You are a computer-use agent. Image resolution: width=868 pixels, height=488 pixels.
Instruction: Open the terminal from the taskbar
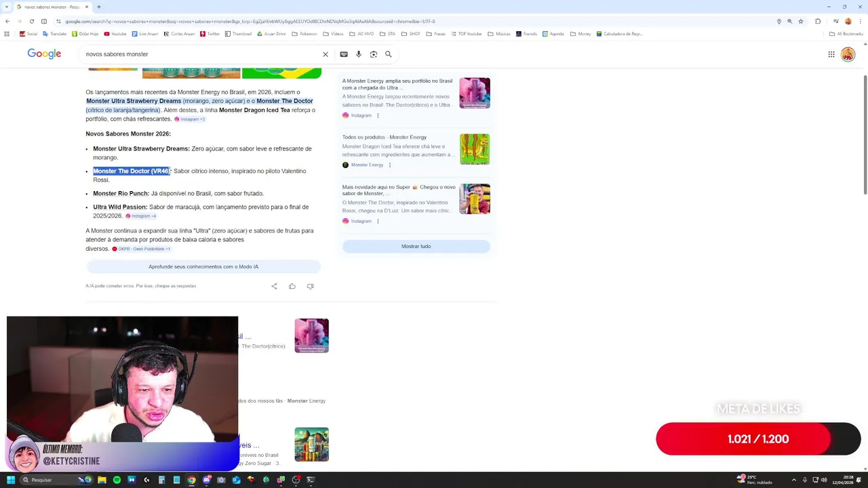311,480
